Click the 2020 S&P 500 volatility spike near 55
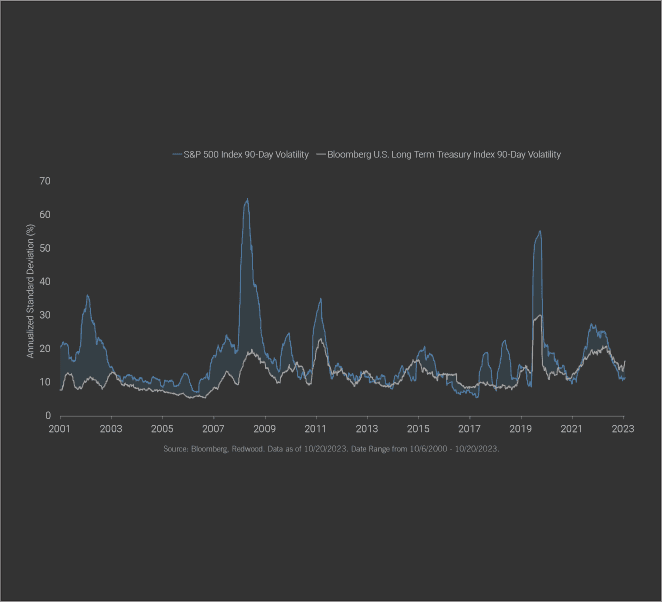Viewport: 662px width, 602px height. tap(540, 232)
